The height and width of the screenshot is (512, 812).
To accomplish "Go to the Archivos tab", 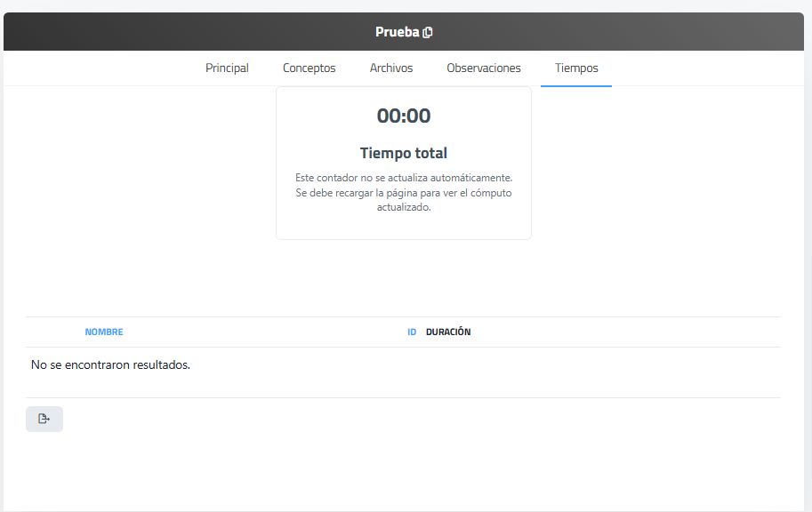I will click(391, 68).
